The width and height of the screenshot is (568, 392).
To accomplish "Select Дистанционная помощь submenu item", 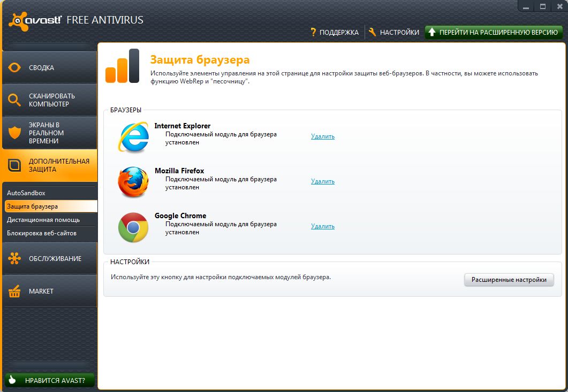I will [51, 220].
